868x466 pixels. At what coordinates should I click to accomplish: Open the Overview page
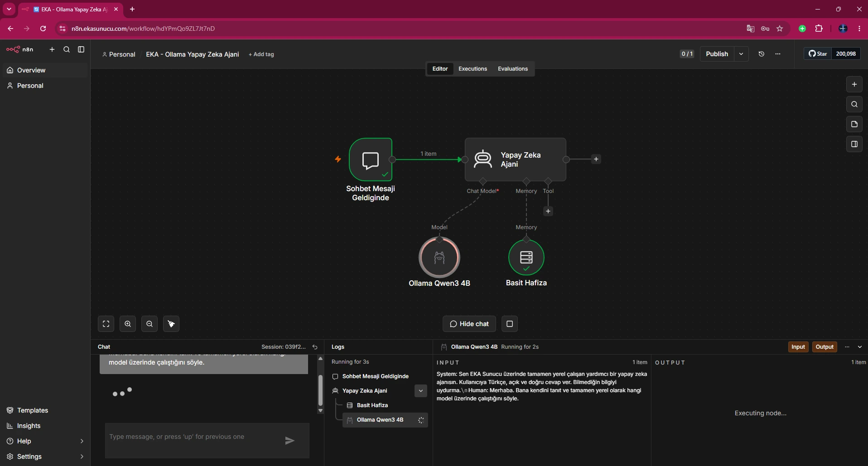coord(44,70)
